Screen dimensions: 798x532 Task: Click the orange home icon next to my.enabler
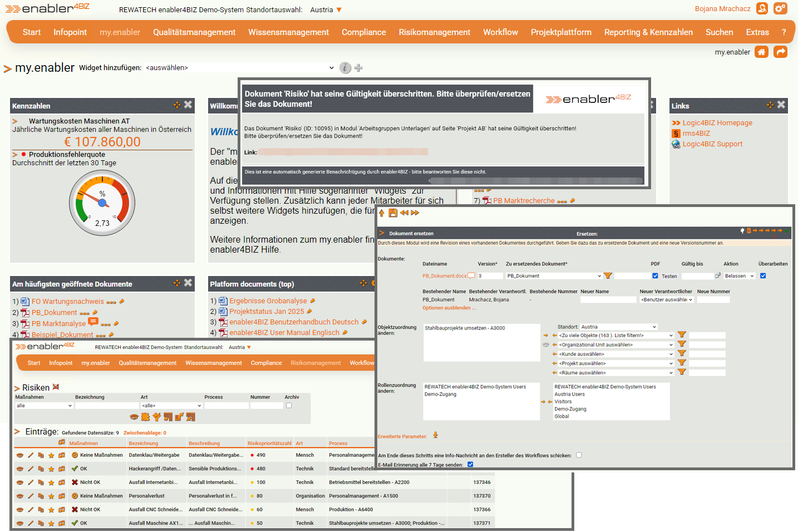[762, 52]
